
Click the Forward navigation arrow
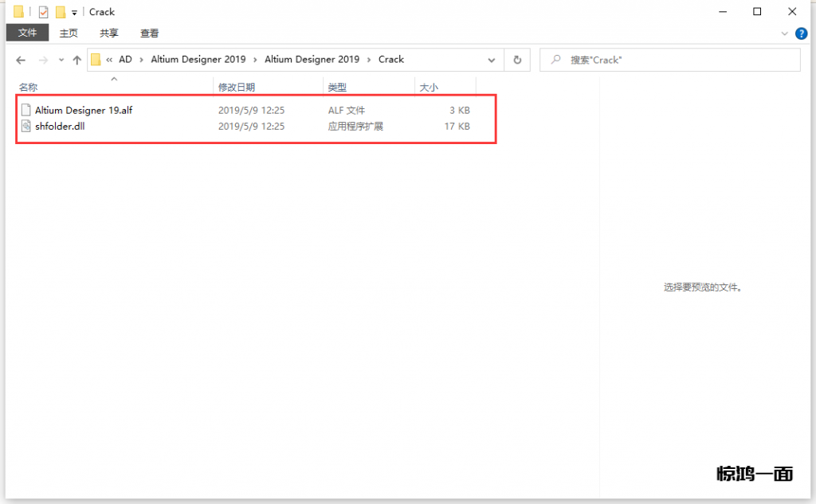(x=43, y=60)
